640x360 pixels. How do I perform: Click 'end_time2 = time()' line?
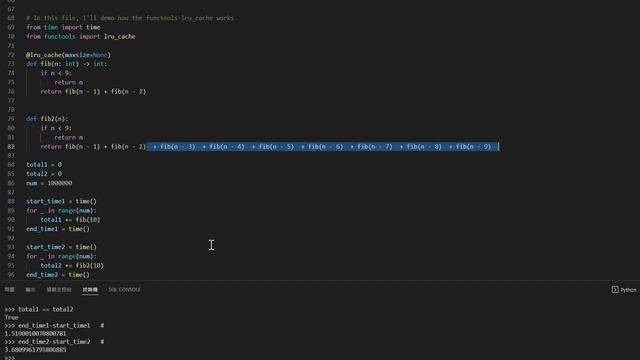(x=58, y=275)
